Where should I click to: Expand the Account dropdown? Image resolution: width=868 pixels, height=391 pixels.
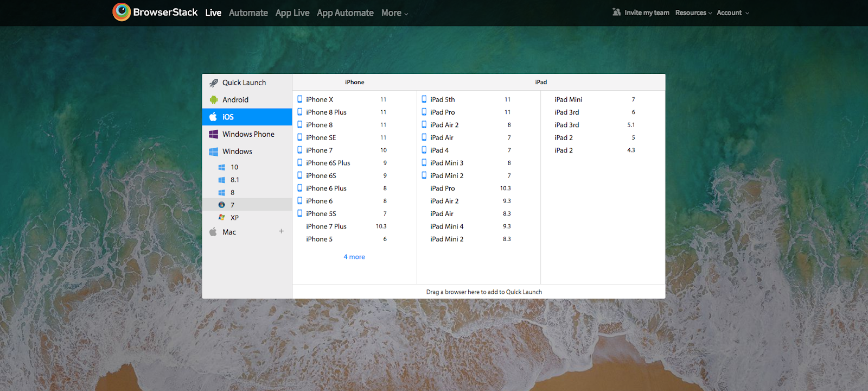tap(732, 13)
